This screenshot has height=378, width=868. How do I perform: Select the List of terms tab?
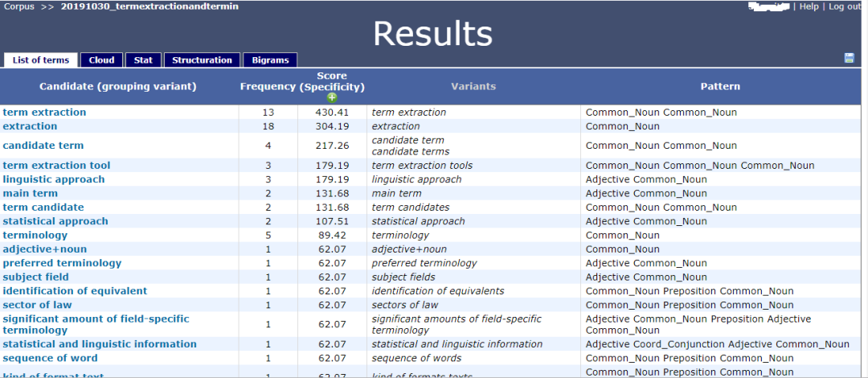[x=41, y=60]
